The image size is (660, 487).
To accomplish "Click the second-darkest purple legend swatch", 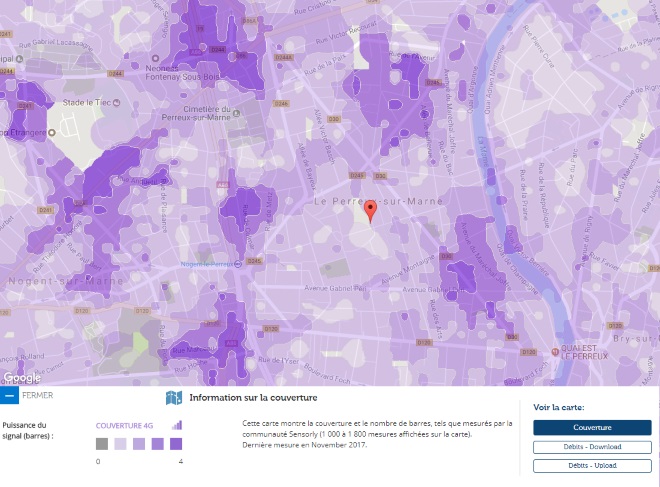I will (x=157, y=444).
